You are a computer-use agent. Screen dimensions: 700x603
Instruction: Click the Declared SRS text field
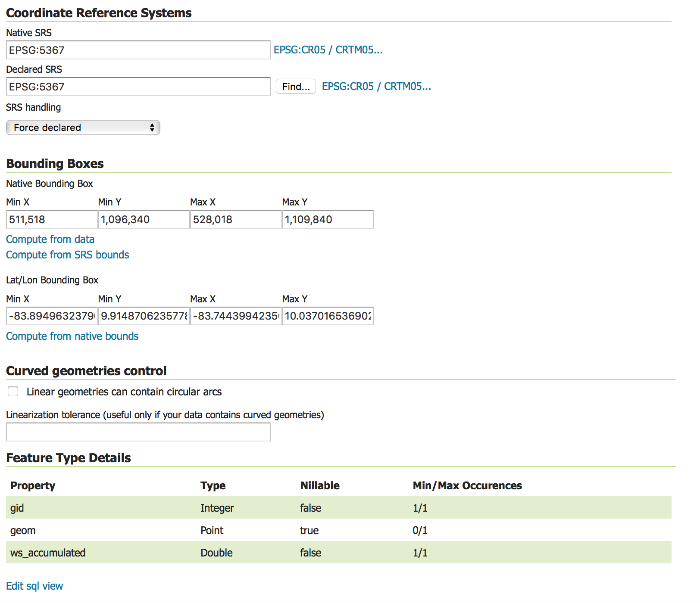[x=138, y=87]
